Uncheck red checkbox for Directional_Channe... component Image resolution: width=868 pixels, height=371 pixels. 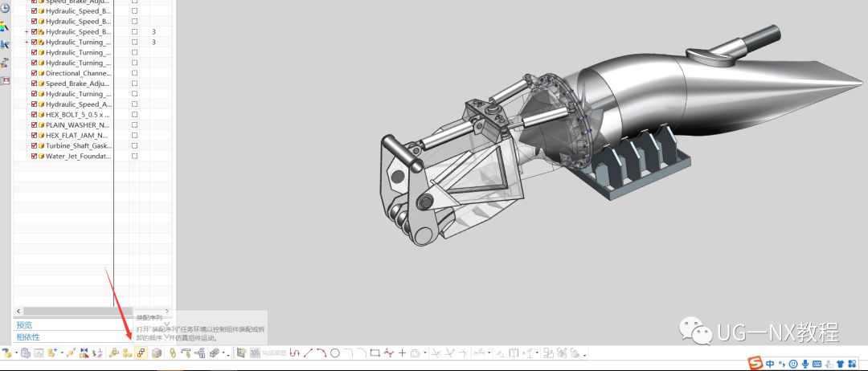35,73
